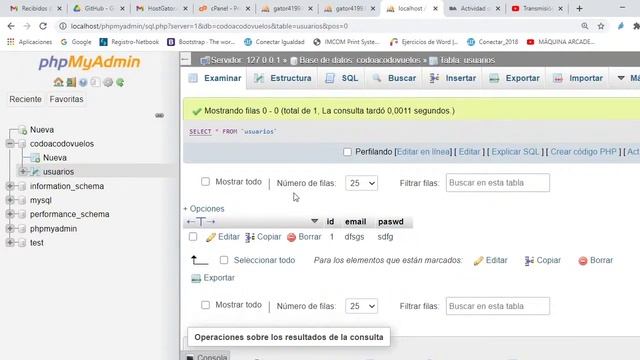Viewport: 640px width, 360px height.
Task: Open the Google bookmark
Action: pyautogui.click(x=76, y=42)
